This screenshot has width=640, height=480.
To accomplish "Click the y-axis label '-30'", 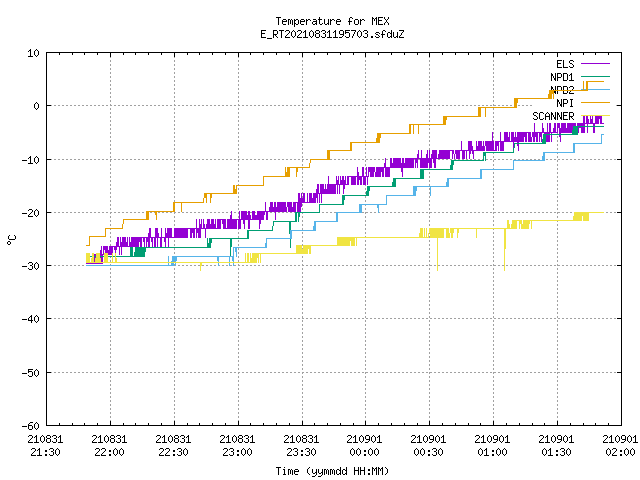I will [x=31, y=266].
